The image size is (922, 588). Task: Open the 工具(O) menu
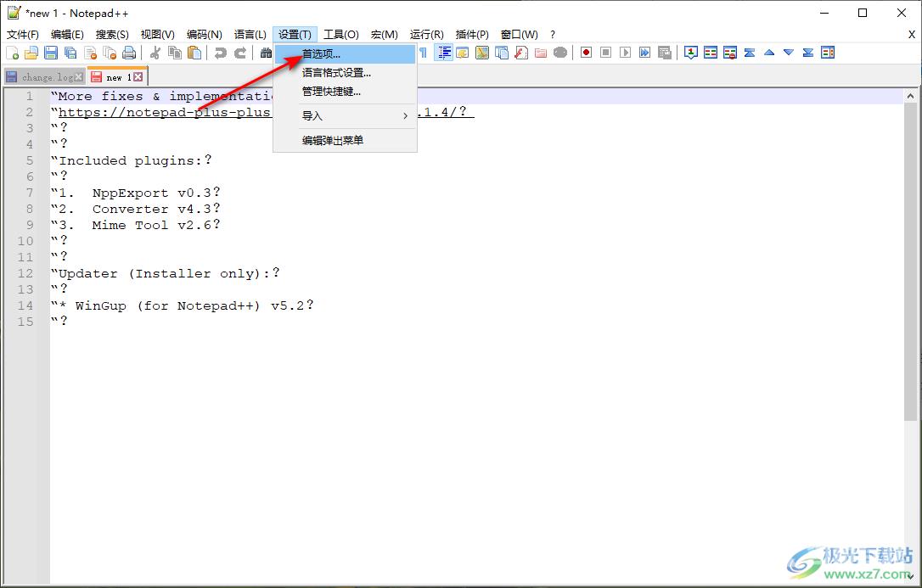click(x=341, y=35)
